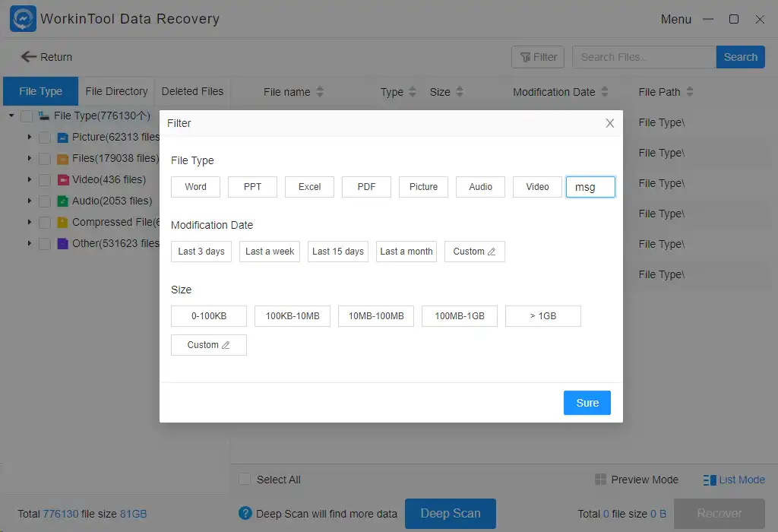The height and width of the screenshot is (532, 778).
Task: Expand the Compressed File tree node
Action: pos(30,223)
